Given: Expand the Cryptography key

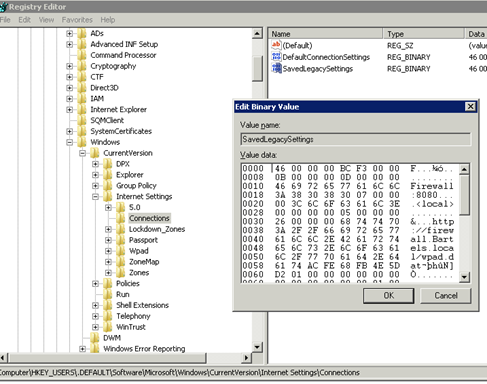Looking at the screenshot, I should pyautogui.click(x=69, y=66).
